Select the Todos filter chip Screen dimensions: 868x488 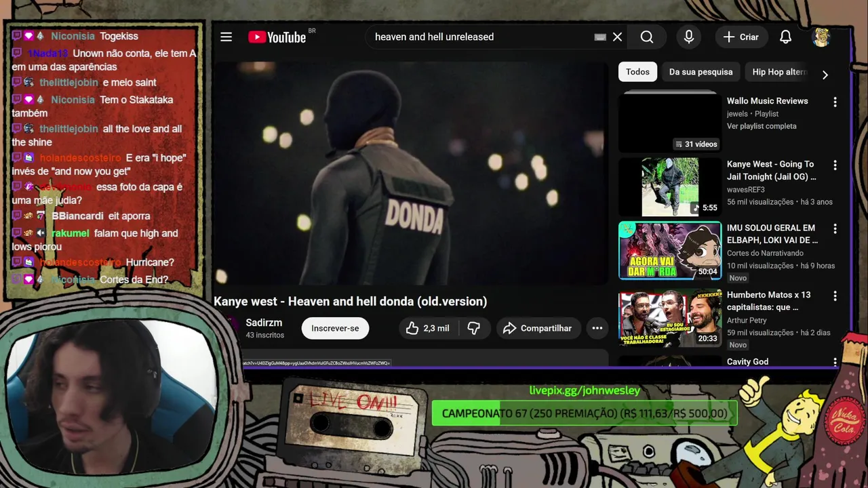(x=637, y=72)
